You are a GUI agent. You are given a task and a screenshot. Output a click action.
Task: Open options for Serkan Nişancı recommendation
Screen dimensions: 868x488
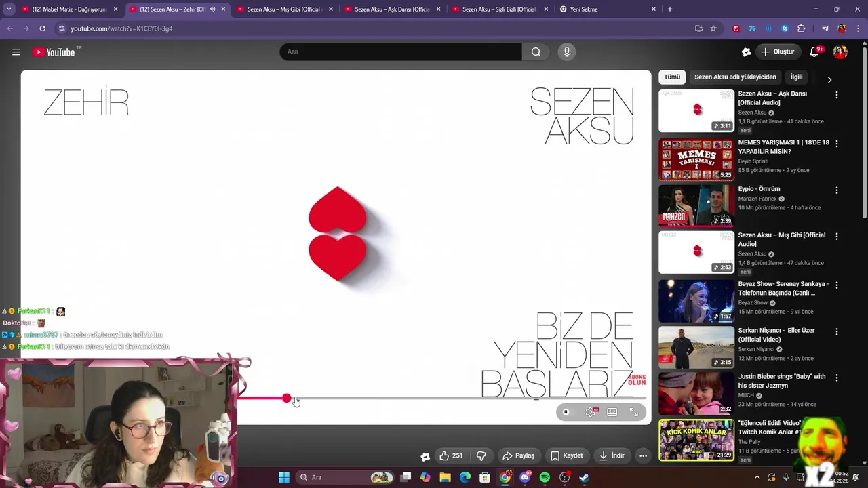837,331
